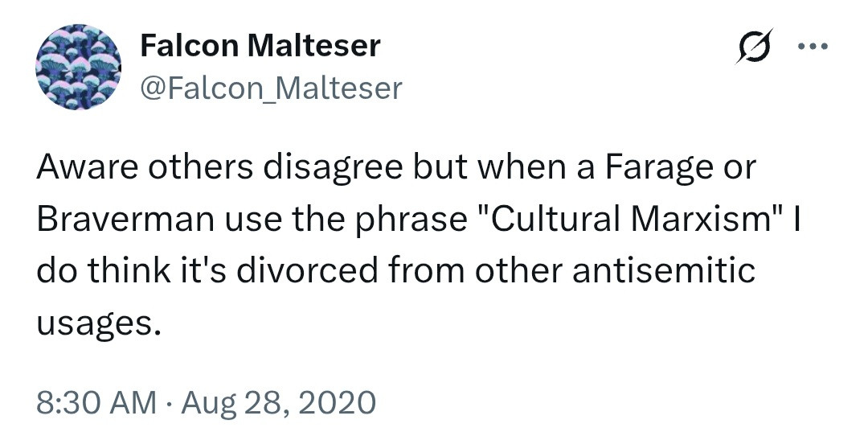
Task: Open the @Falcon_Malteser handle link
Action: [271, 88]
